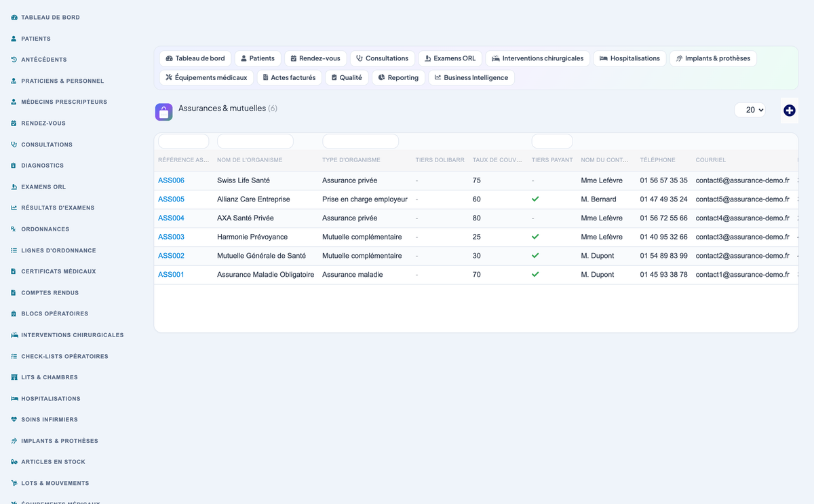Click the Implants & Prothèses sidebar ear icon
The image size is (814, 504).
[14, 441]
